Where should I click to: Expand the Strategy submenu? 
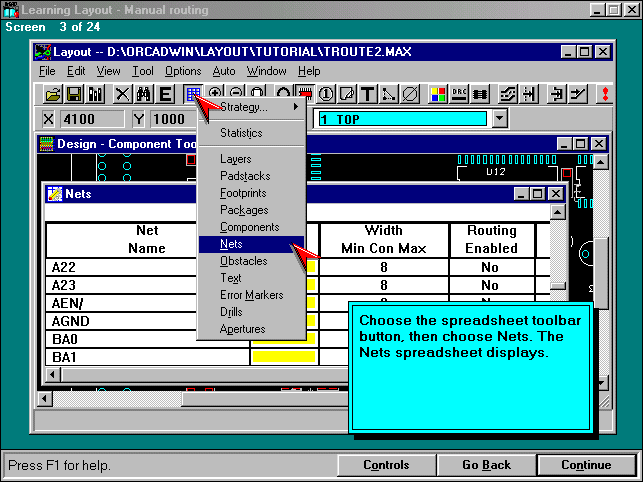tap(250, 107)
